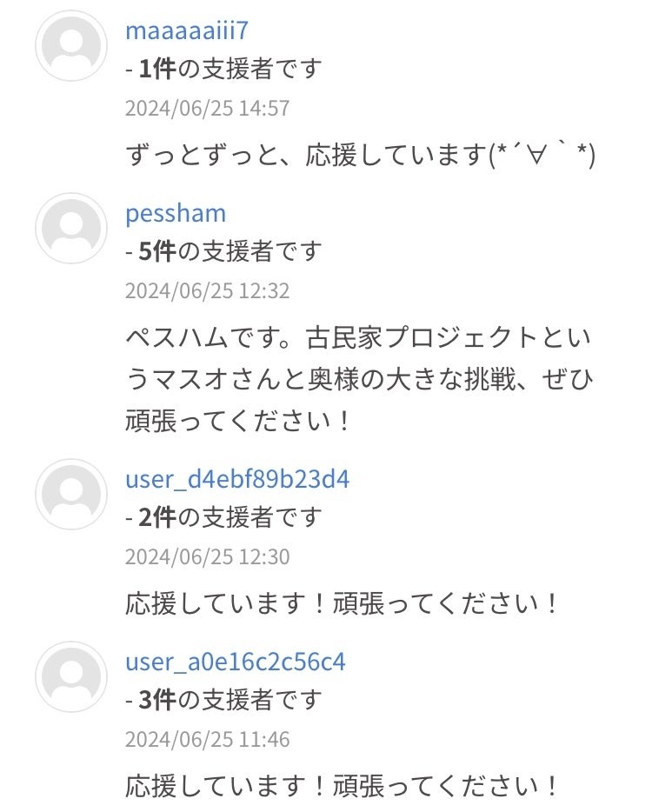This screenshot has width=652, height=812.
Task: Click the comment "ずっとずっと、応援しています"
Action: coord(360,156)
